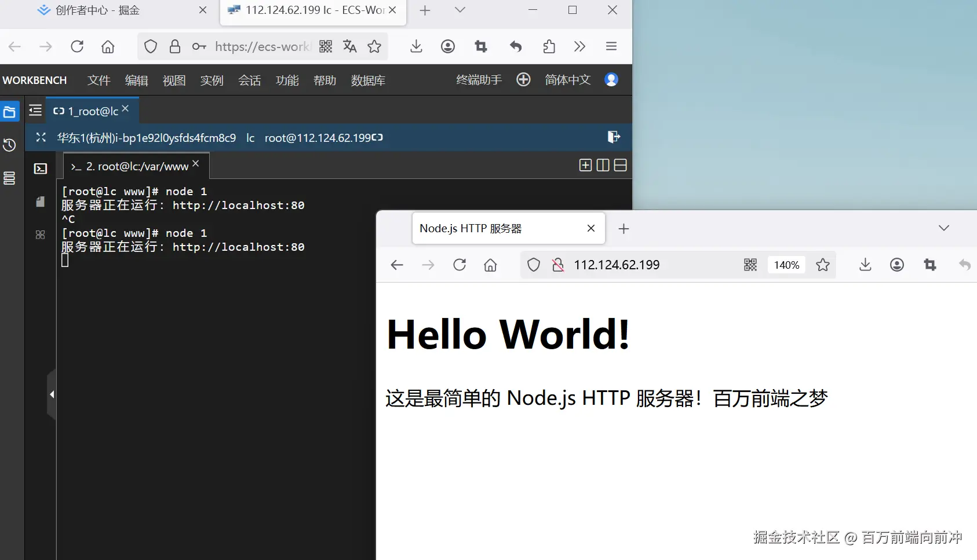
Task: Split the terminal vertically
Action: [x=603, y=165]
